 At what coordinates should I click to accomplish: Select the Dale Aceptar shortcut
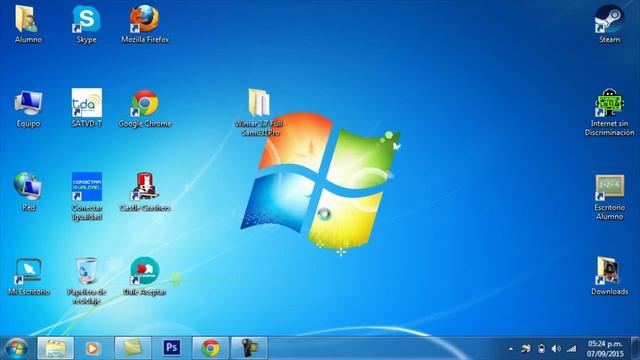144,271
